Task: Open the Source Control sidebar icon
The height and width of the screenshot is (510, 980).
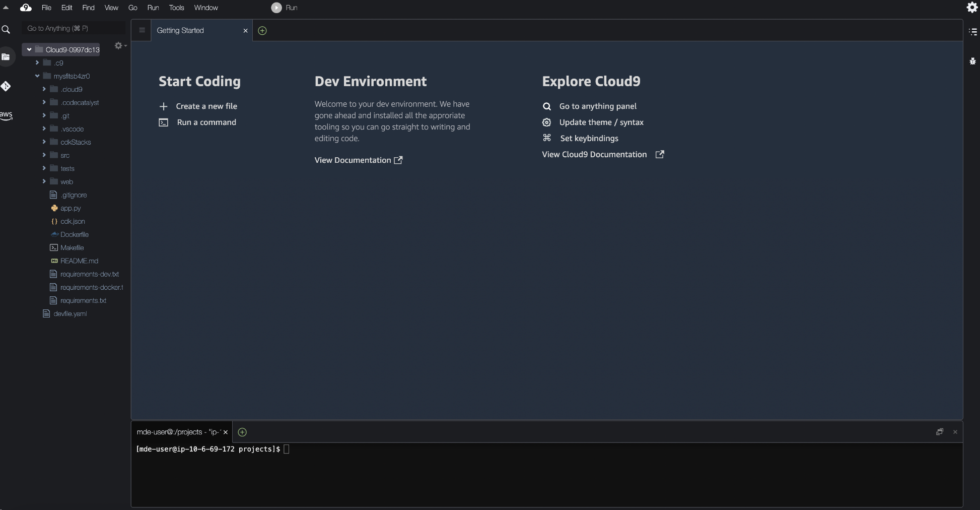Action: click(x=7, y=86)
